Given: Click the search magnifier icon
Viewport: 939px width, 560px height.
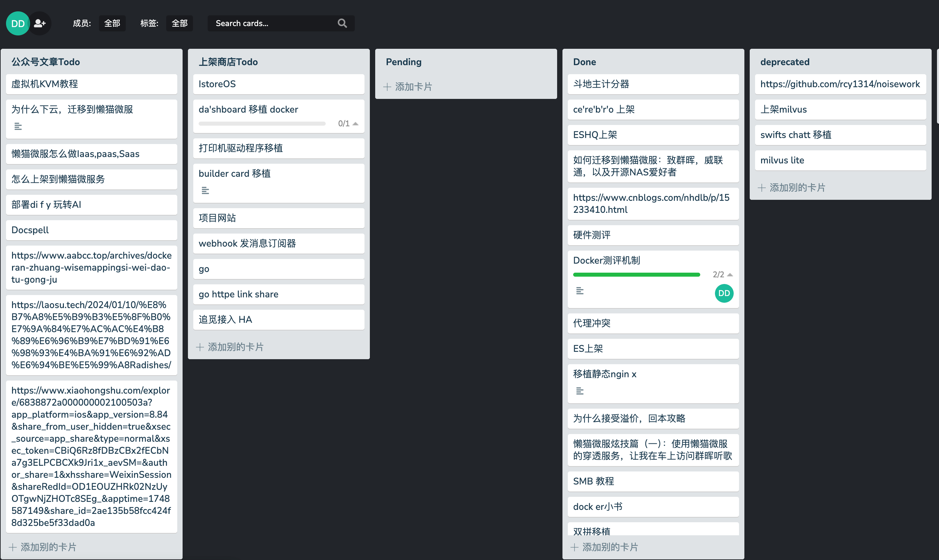Looking at the screenshot, I should pos(342,23).
